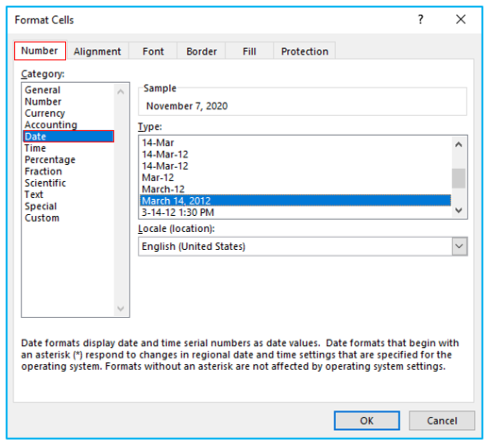489x448 pixels.
Task: Pick the Time category
Action: point(35,148)
